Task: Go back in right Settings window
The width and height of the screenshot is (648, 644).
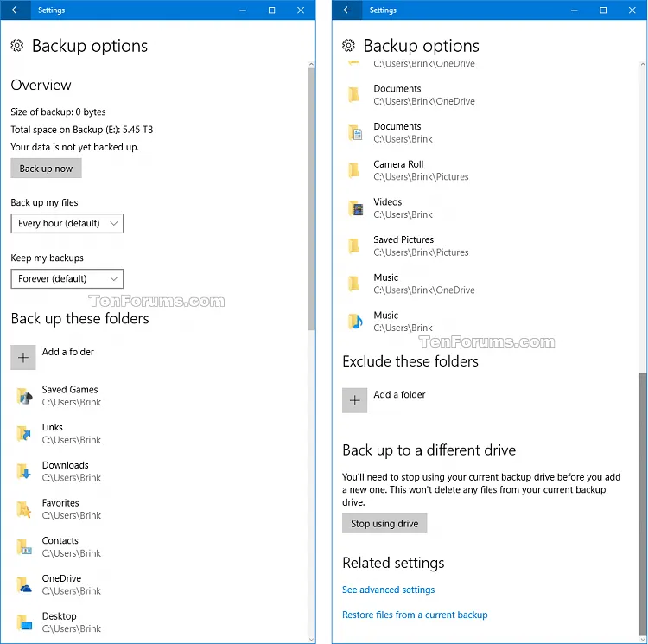Action: pyautogui.click(x=347, y=10)
